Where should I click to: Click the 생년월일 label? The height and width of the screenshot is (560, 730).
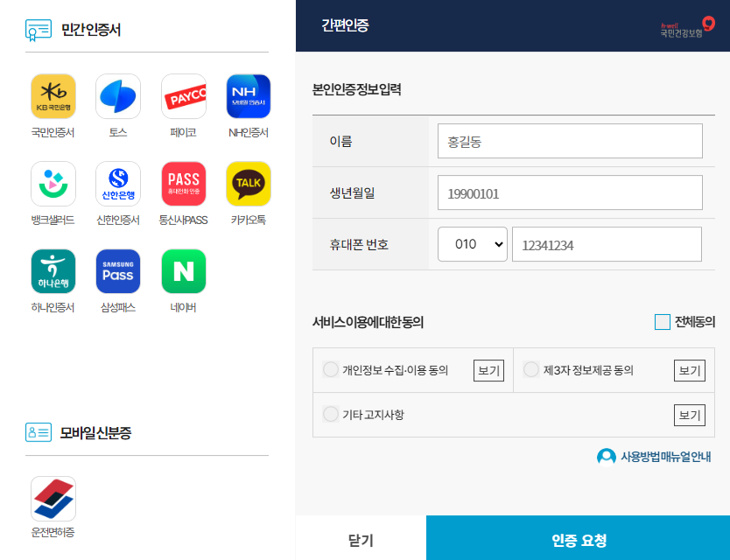352,192
